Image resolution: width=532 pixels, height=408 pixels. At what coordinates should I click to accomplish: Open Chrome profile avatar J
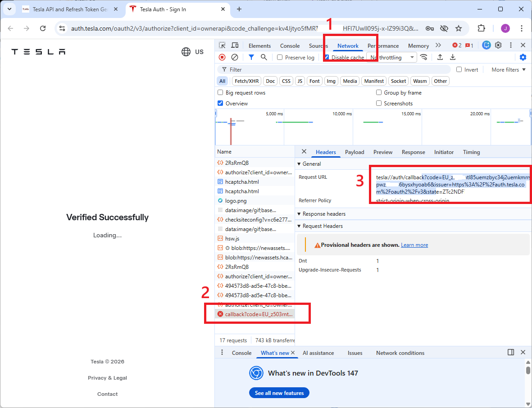[x=505, y=28]
